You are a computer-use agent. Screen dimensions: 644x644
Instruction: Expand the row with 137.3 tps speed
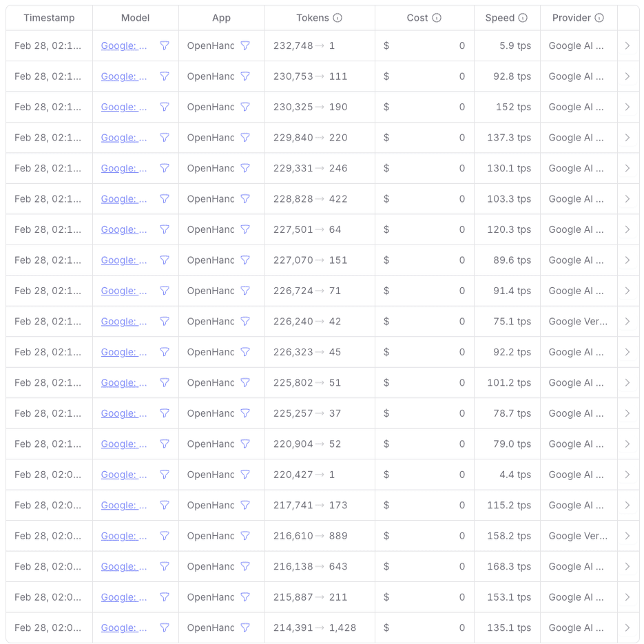[x=627, y=138]
